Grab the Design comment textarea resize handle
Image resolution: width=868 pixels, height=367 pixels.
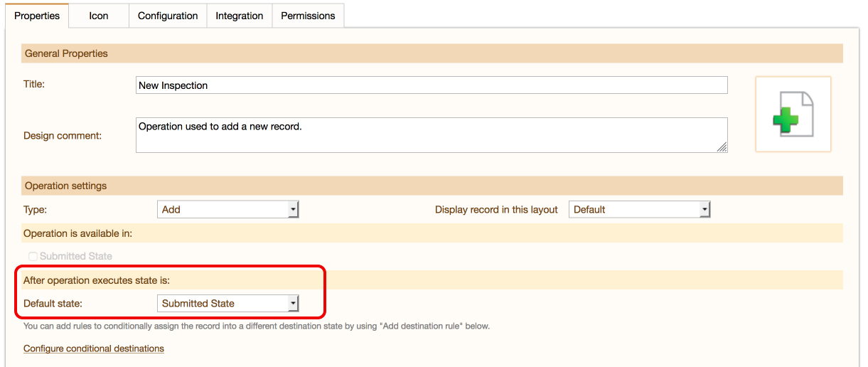click(722, 147)
